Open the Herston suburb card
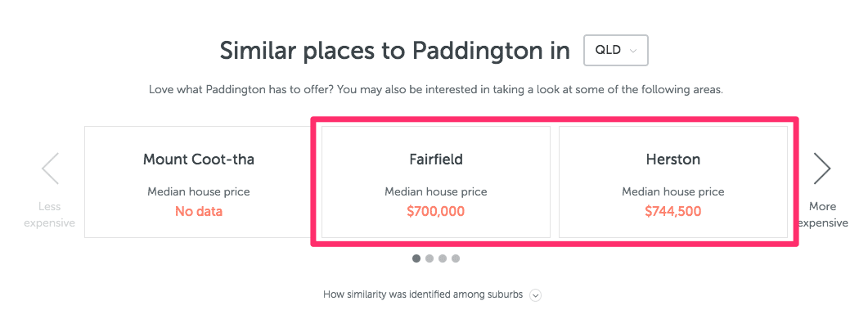The image size is (868, 319). point(673,182)
